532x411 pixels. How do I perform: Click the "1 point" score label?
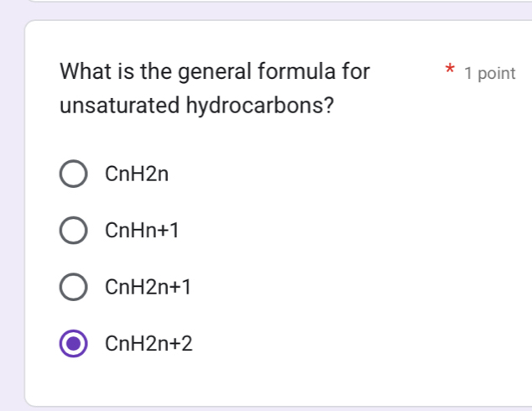pyautogui.click(x=489, y=73)
